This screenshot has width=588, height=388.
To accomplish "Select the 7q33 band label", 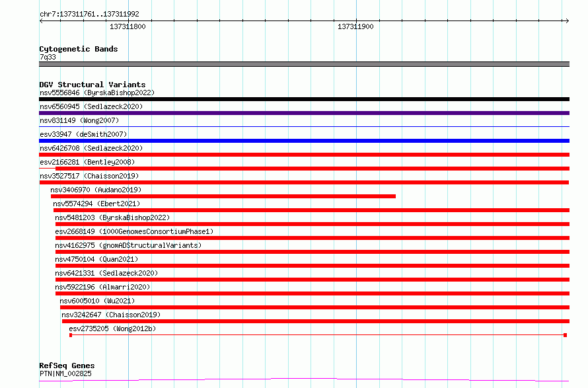I will (48, 57).
